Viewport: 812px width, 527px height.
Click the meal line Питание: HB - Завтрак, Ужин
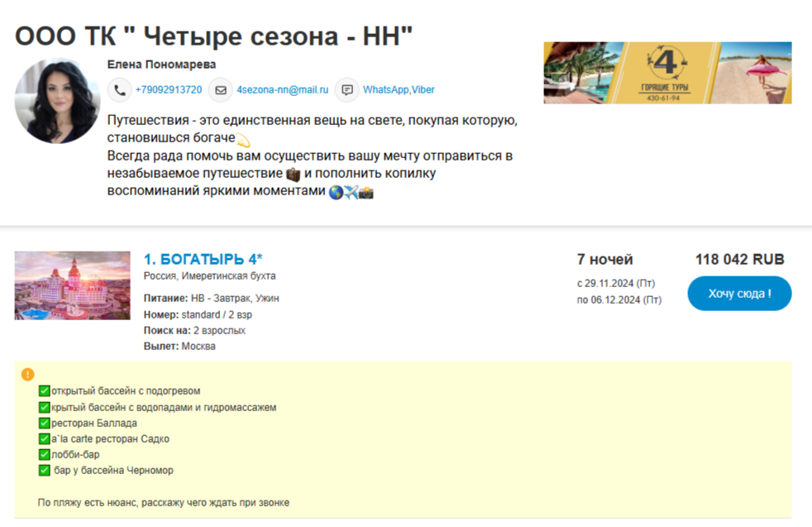[x=212, y=298]
